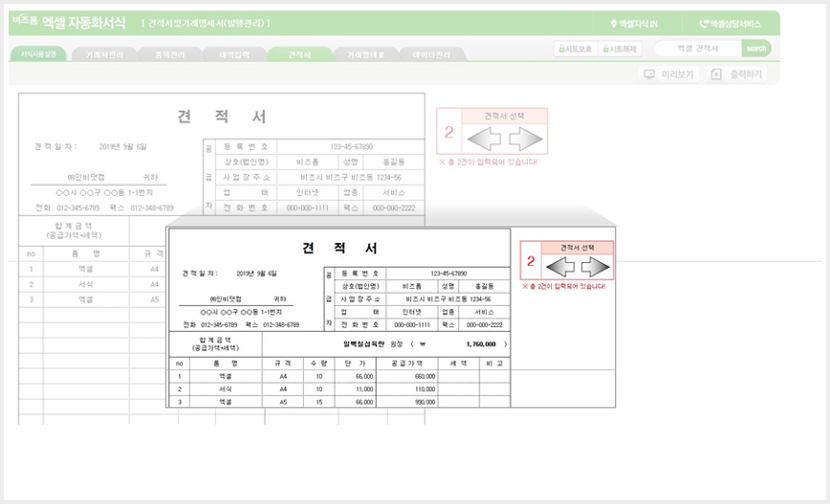Click the 출력하기 print button
The image size is (830, 504).
(x=737, y=75)
